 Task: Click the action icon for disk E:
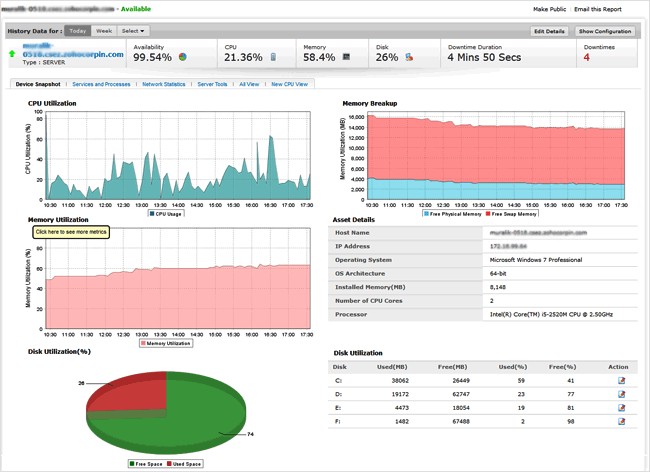(623, 408)
